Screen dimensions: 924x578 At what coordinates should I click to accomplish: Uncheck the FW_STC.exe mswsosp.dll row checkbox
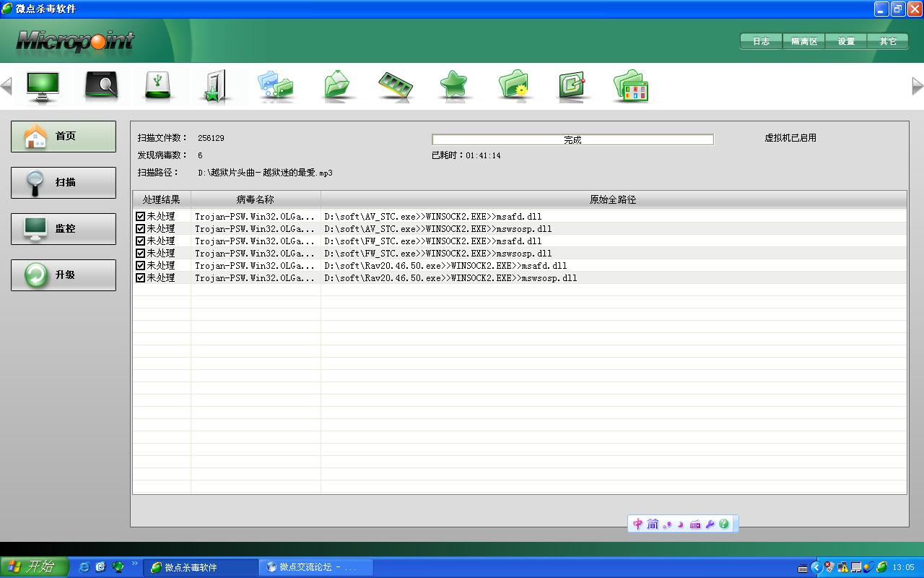pyautogui.click(x=140, y=253)
